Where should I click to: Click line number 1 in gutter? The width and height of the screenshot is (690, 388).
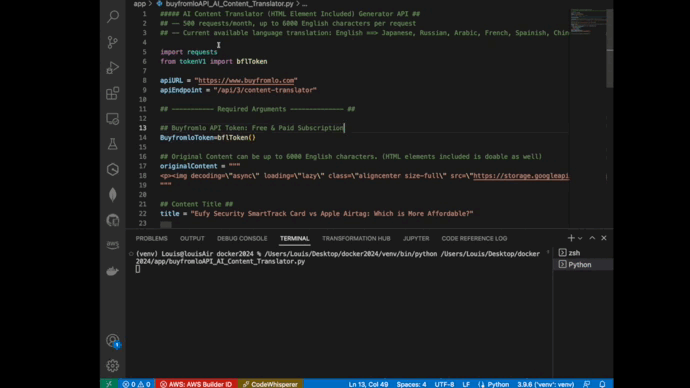[x=144, y=14]
